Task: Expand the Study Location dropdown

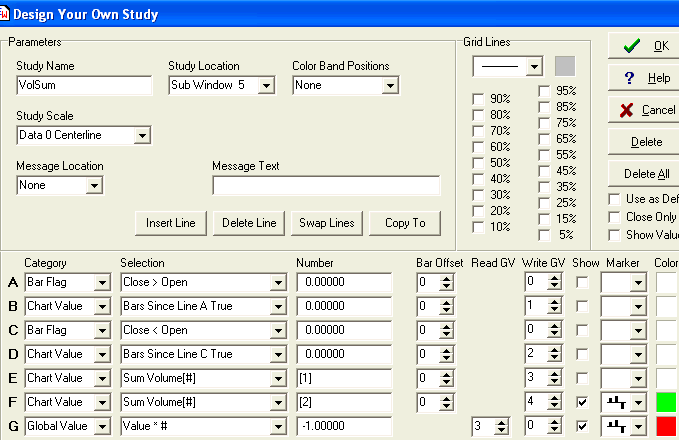Action: pyautogui.click(x=265, y=86)
